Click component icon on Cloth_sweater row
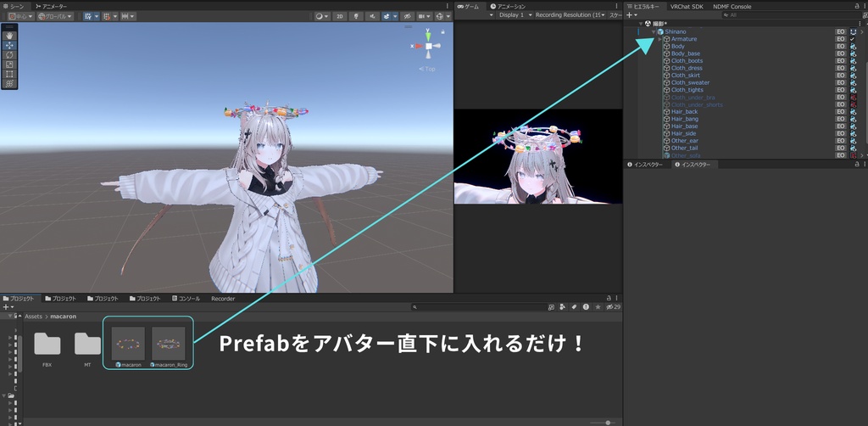The width and height of the screenshot is (868, 426). [x=854, y=82]
